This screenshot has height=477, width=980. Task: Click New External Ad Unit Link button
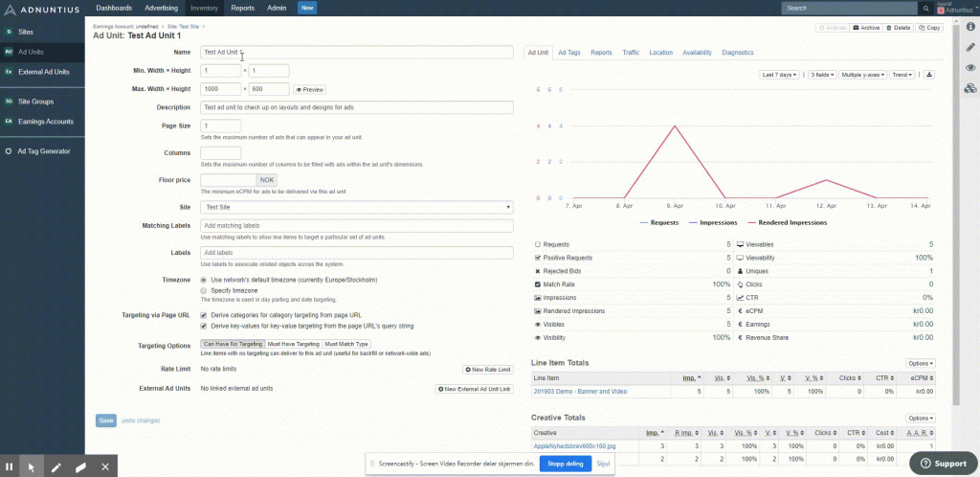point(475,389)
